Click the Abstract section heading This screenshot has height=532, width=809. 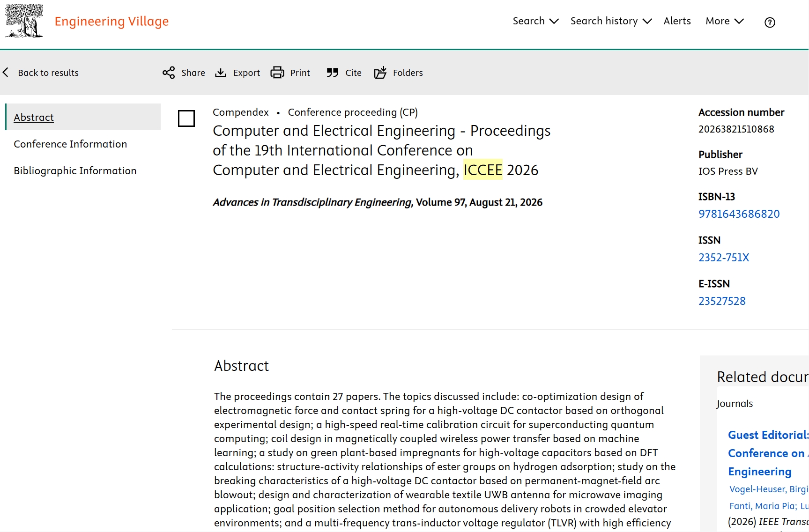coord(241,366)
